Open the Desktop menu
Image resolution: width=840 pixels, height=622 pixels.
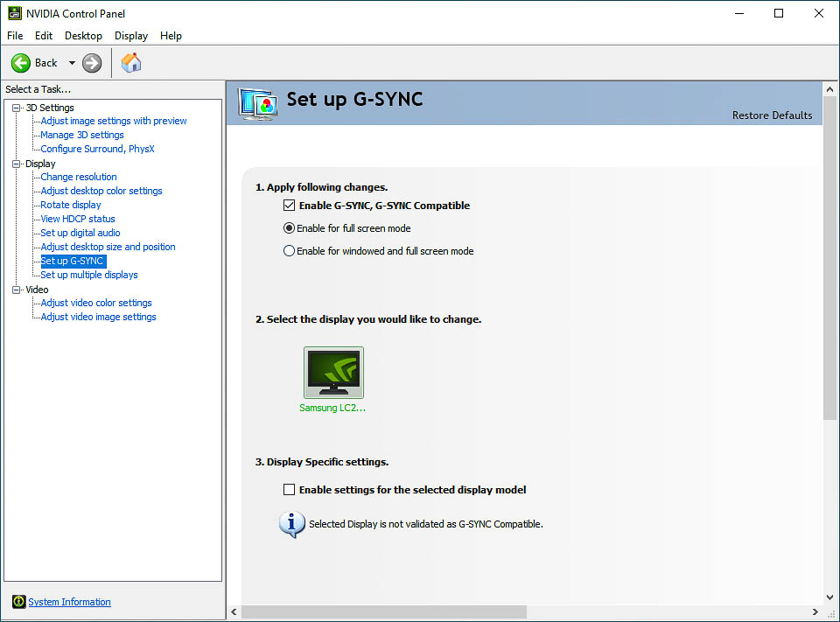click(83, 36)
